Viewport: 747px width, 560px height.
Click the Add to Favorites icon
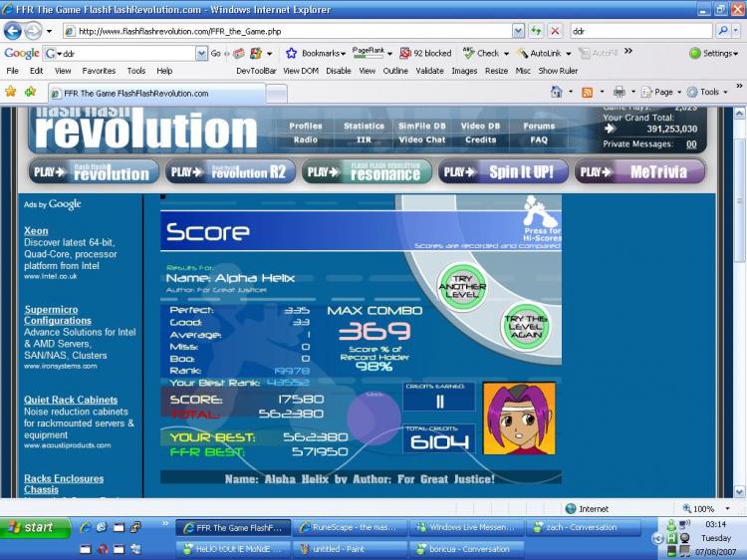coord(30,91)
